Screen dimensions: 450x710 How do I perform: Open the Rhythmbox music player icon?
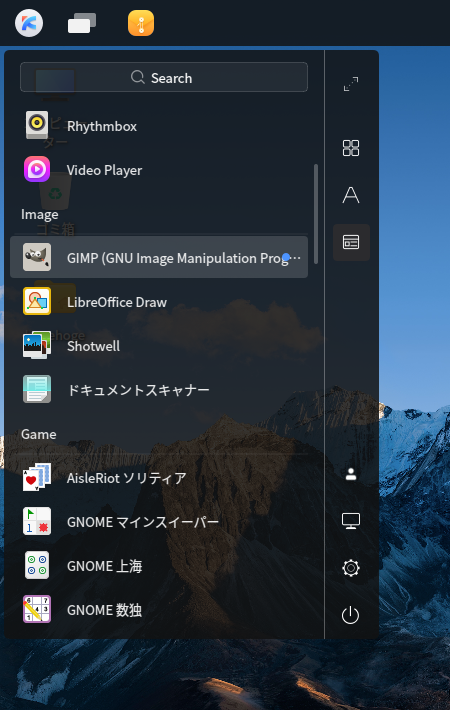37,125
